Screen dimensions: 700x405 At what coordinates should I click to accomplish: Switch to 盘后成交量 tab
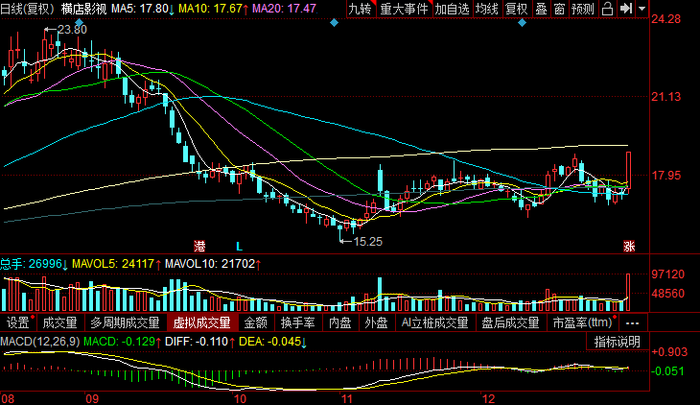(x=510, y=322)
